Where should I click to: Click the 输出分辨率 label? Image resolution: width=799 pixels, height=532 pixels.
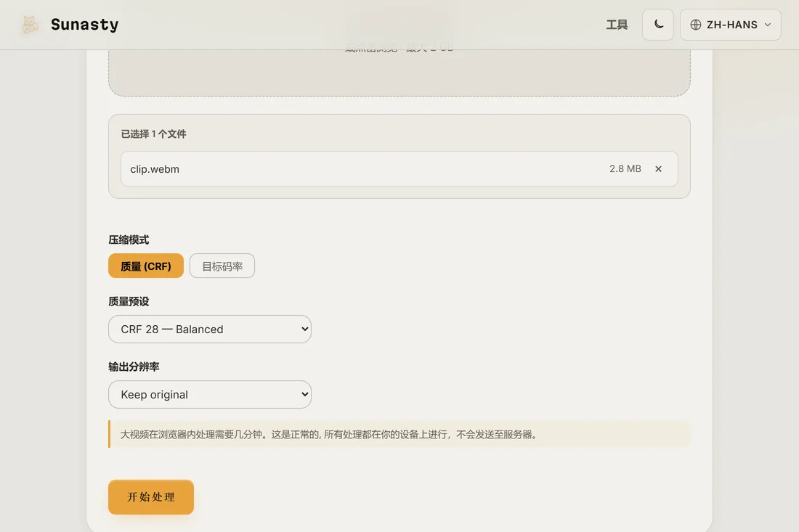click(x=134, y=367)
